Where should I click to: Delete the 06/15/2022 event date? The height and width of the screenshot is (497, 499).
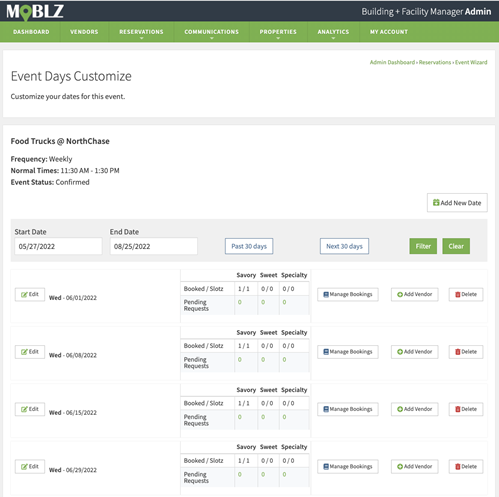pyautogui.click(x=466, y=409)
